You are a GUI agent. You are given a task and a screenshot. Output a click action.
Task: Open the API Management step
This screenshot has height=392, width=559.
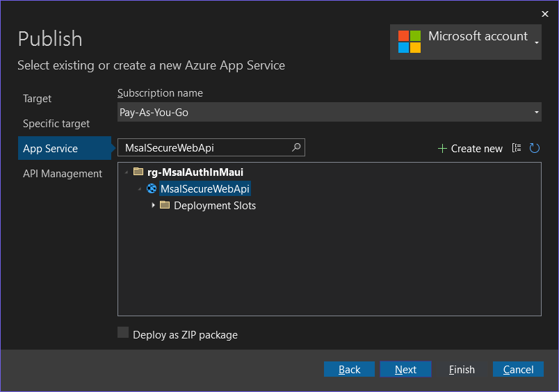(x=63, y=174)
